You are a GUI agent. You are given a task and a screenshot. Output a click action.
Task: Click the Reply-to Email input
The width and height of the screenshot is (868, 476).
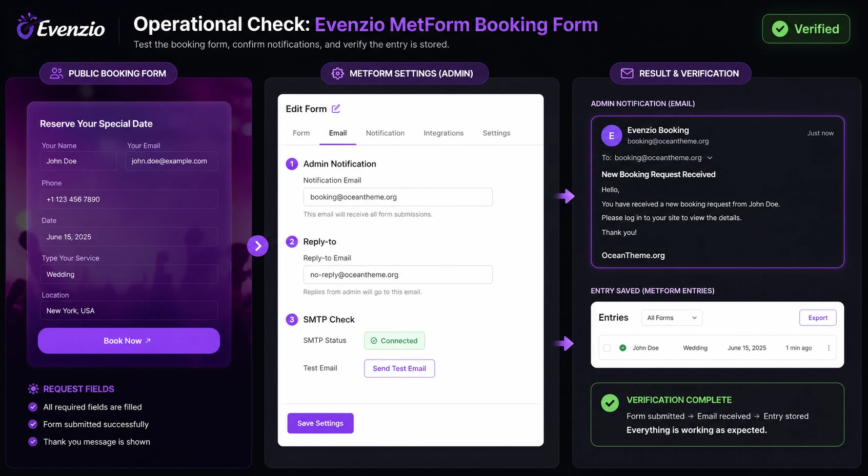398,275
